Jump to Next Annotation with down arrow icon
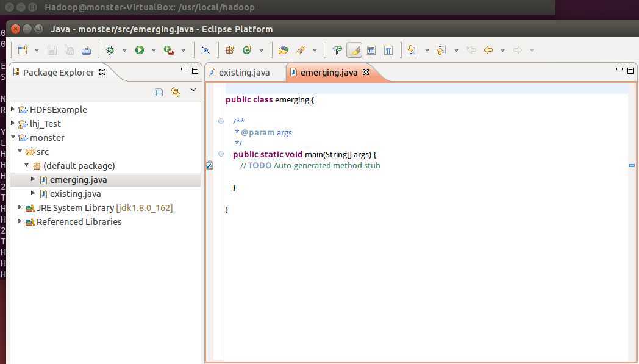This screenshot has height=364, width=639. click(x=412, y=51)
